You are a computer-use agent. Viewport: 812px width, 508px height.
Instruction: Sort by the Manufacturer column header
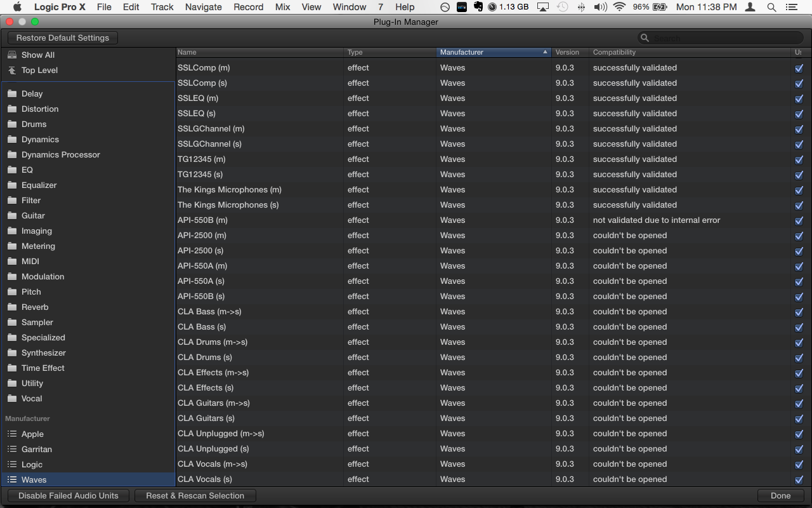(x=494, y=52)
